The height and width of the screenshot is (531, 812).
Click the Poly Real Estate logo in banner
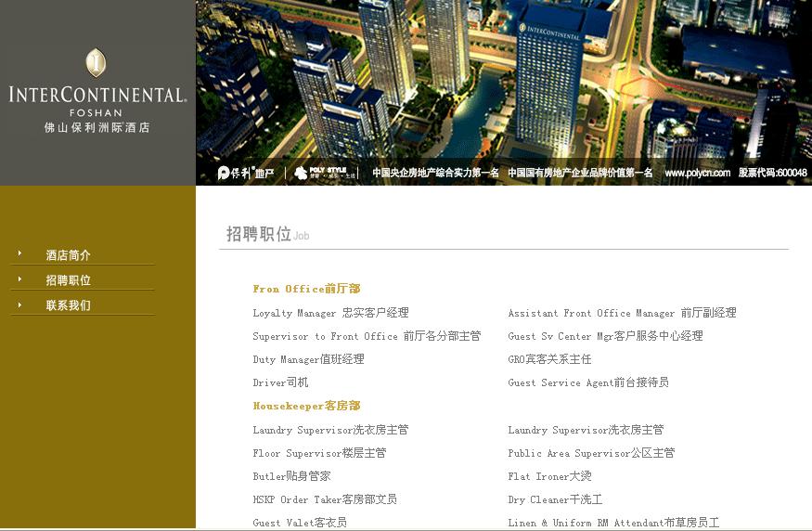click(246, 173)
